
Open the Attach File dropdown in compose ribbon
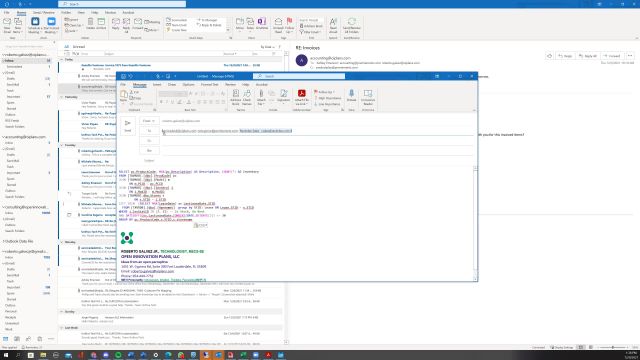(261, 98)
